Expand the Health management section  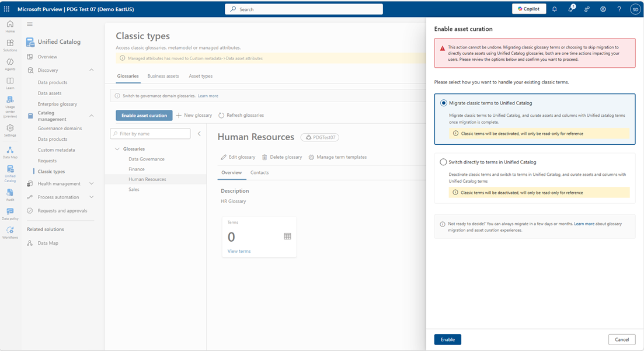click(x=91, y=183)
